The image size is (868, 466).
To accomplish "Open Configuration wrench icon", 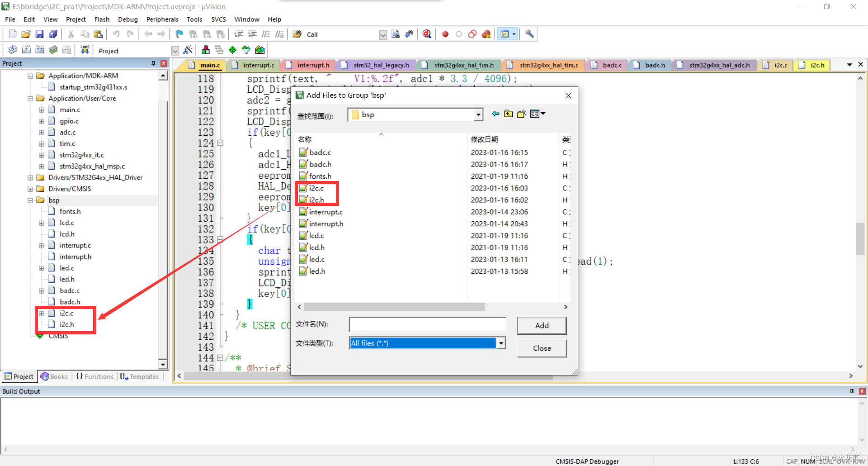I will pos(529,34).
